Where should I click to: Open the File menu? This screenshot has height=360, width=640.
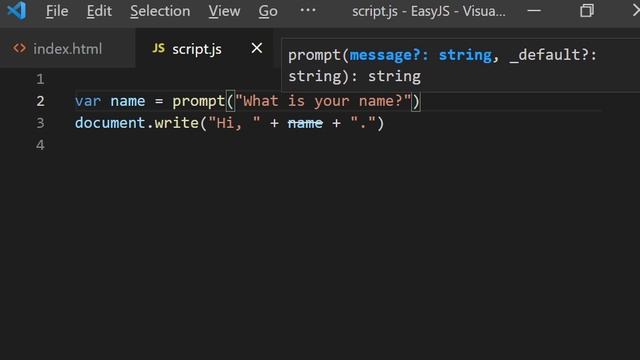57,11
